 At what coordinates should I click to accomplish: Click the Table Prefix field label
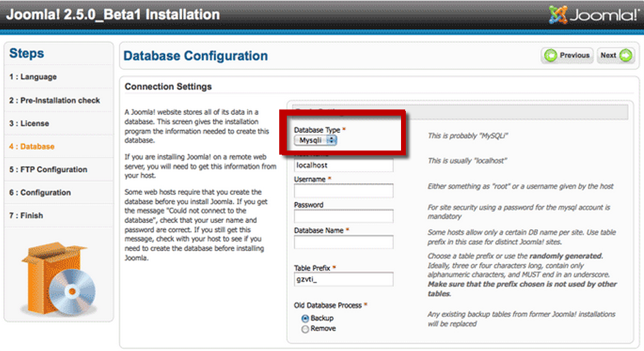coord(312,268)
